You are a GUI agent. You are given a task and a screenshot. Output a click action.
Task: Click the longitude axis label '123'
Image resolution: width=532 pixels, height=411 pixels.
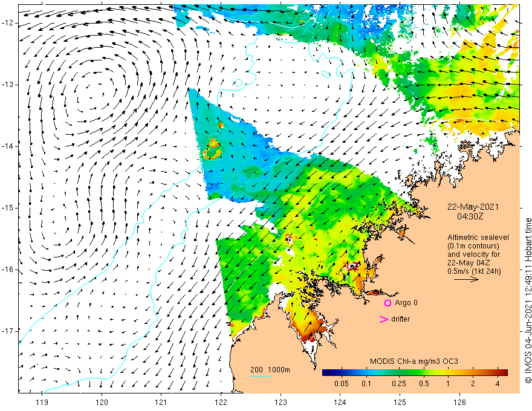pyautogui.click(x=281, y=402)
